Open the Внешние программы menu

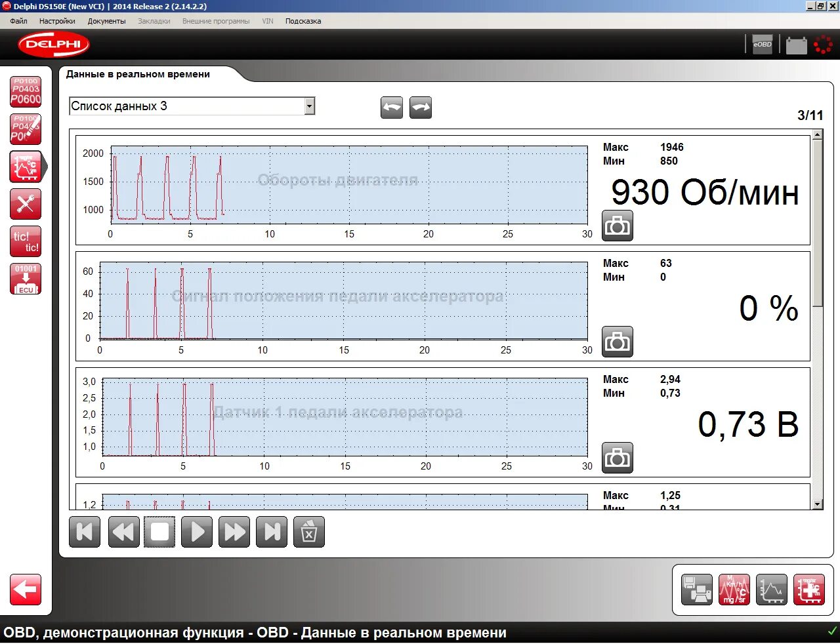216,21
